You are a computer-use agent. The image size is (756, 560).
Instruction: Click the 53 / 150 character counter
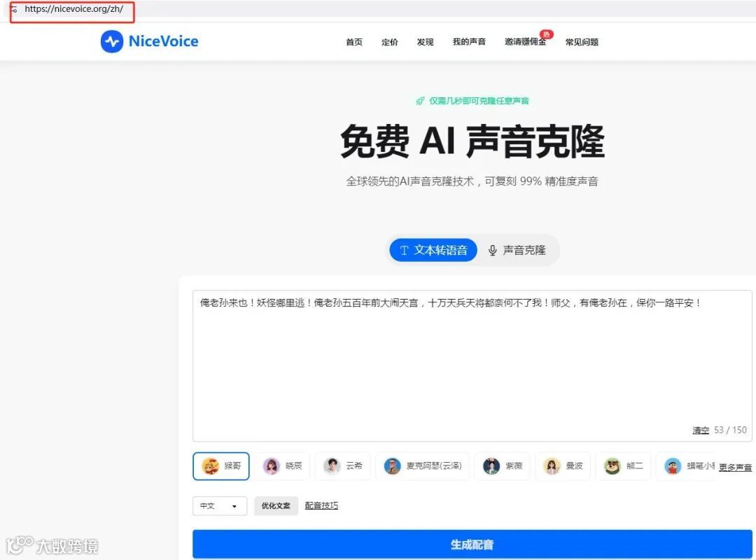click(x=730, y=430)
